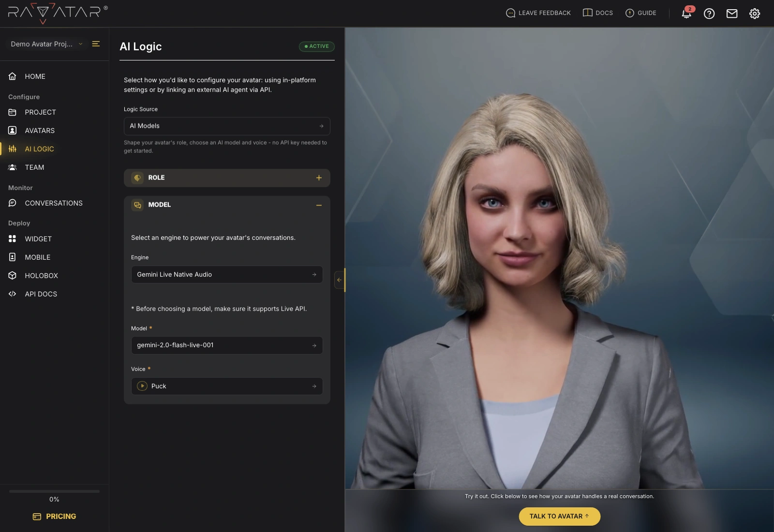This screenshot has height=532, width=774.
Task: Open HOLOBOX in the sidebar
Action: (x=42, y=276)
